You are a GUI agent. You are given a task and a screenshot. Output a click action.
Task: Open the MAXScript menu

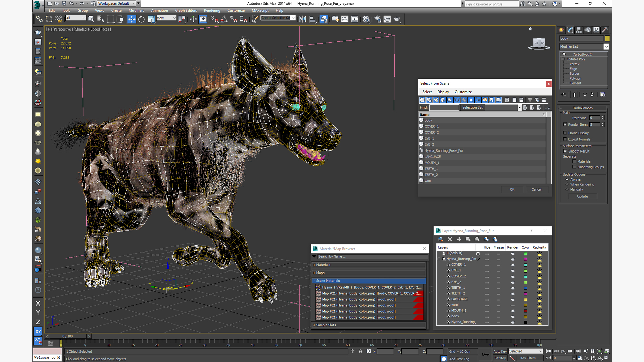click(x=260, y=10)
